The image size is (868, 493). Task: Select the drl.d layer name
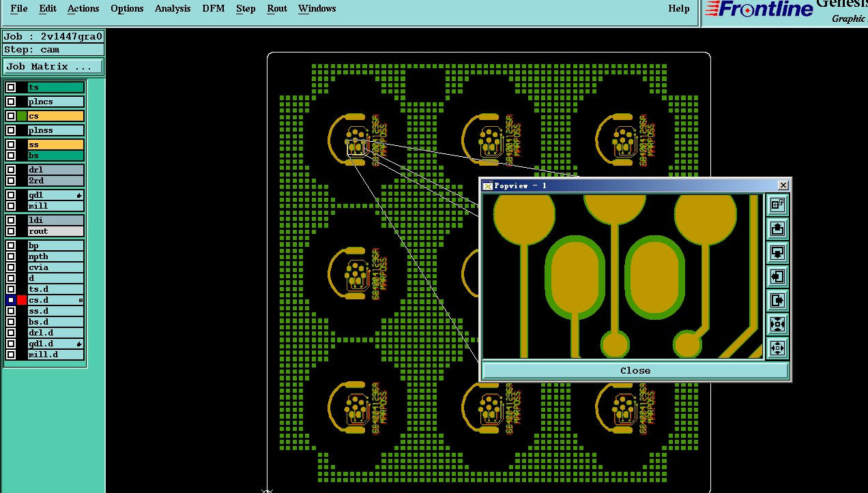point(56,333)
